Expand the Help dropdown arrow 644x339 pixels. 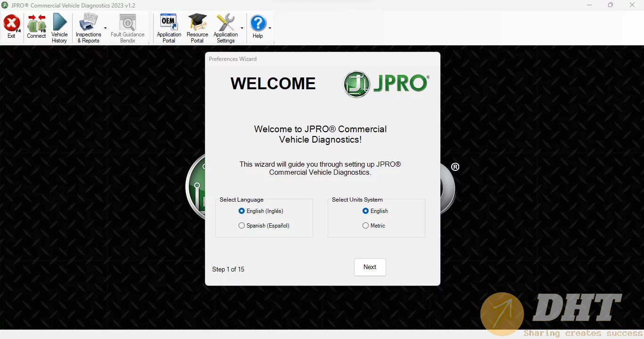coord(270,28)
